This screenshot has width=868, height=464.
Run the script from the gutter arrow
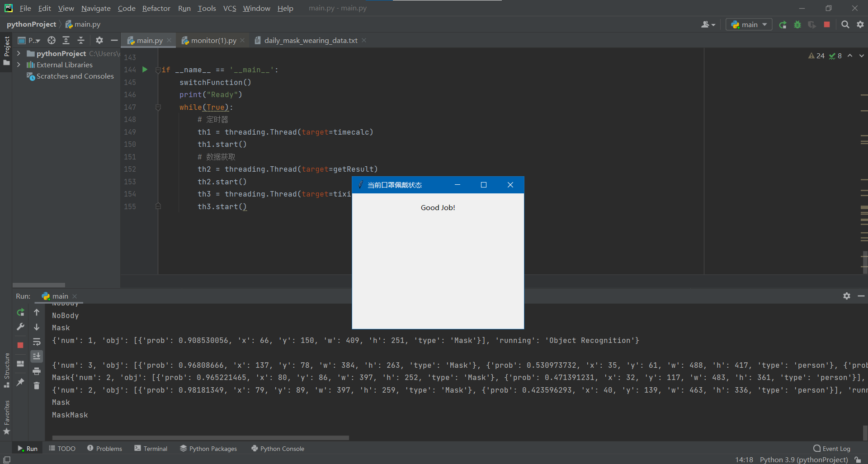coord(145,70)
